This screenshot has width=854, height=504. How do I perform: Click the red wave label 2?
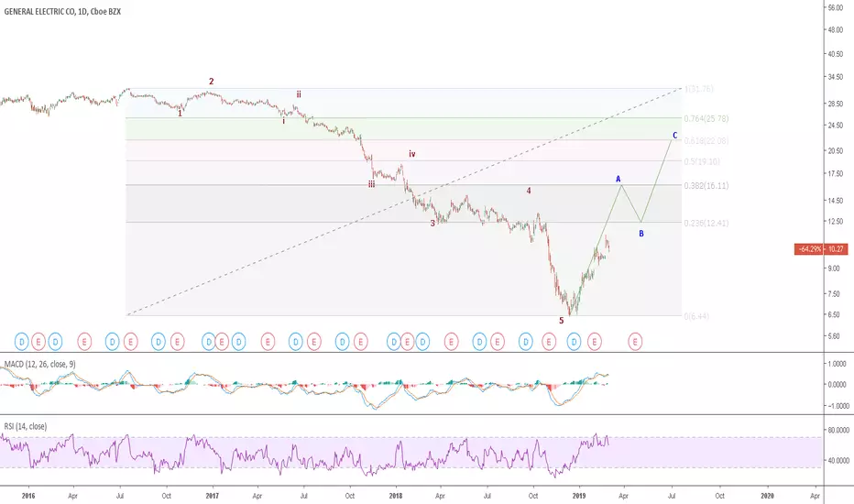[x=212, y=82]
